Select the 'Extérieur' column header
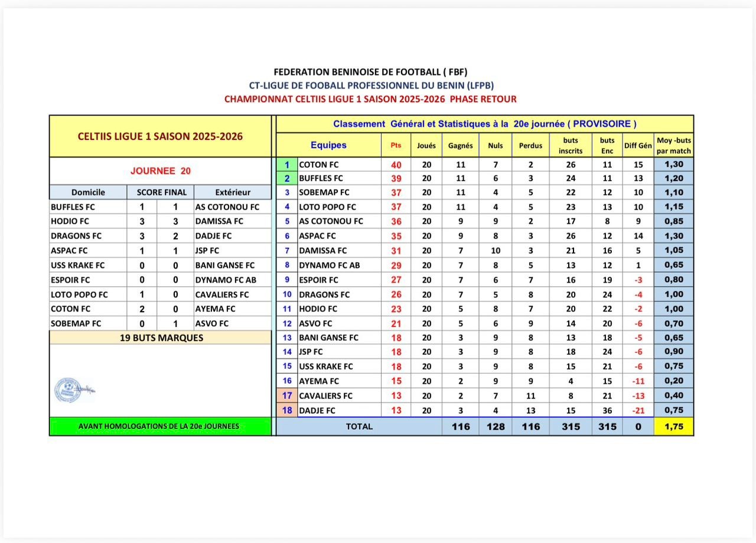 tap(233, 192)
